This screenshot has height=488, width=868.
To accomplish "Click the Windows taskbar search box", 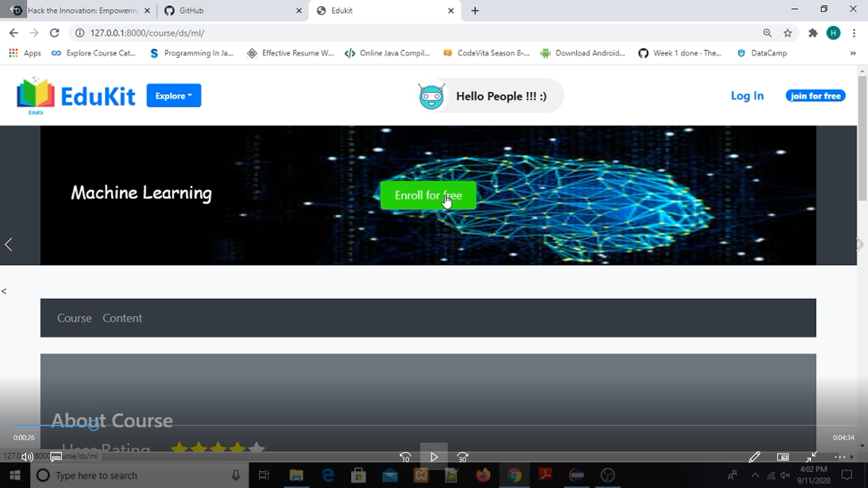I will (136, 475).
